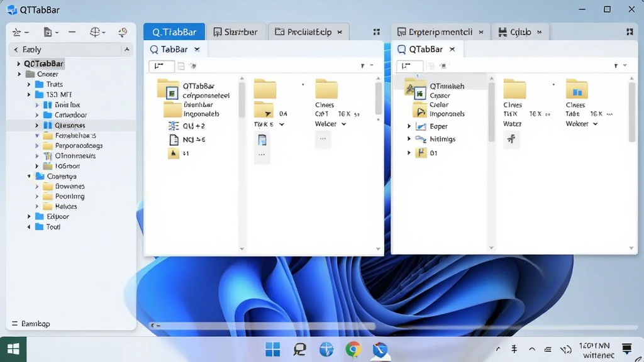Click the path input field in the left pane toolbar
Image resolution: width=644 pixels, height=362 pixels.
[x=162, y=65]
